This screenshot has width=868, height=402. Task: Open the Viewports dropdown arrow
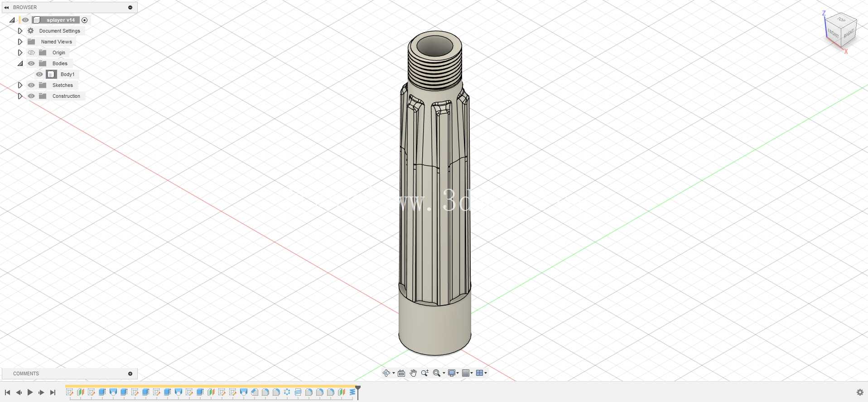pos(486,373)
